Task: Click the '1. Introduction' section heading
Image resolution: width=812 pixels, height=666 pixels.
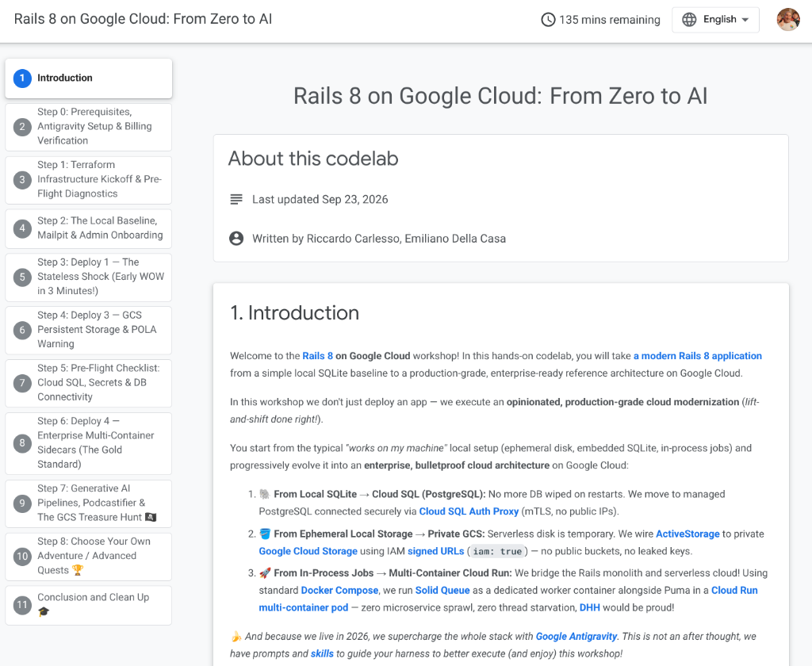Action: click(x=295, y=313)
